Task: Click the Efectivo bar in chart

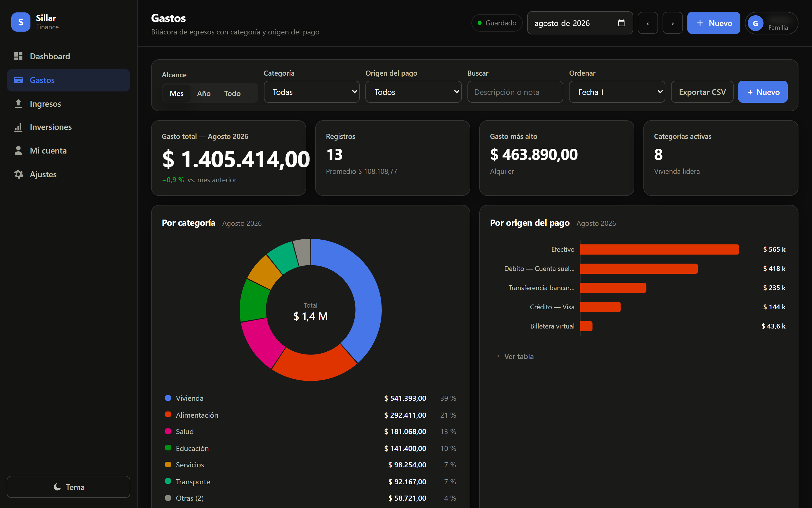Action: [x=660, y=249]
